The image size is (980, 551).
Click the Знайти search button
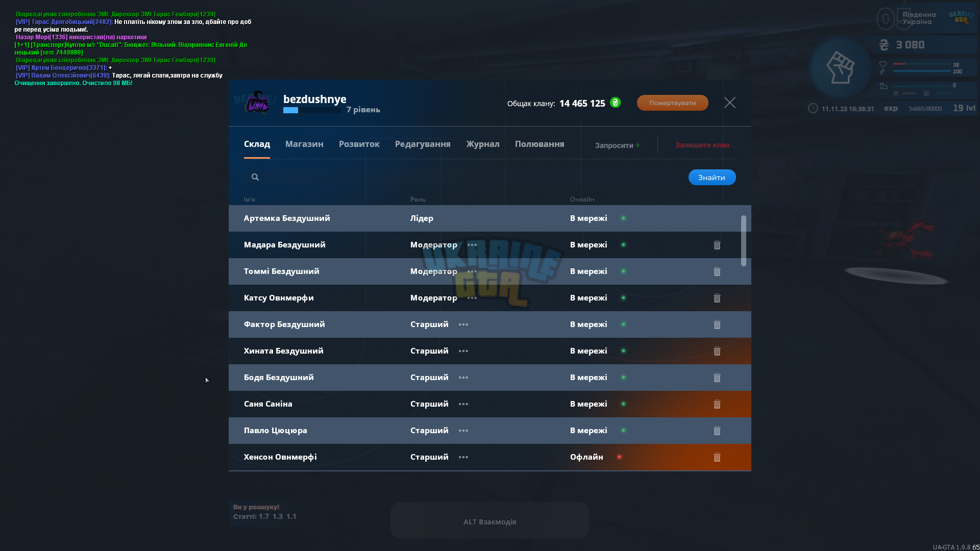712,178
